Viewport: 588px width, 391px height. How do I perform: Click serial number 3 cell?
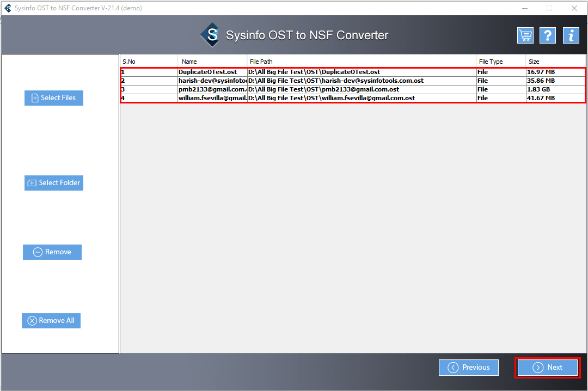(149, 89)
